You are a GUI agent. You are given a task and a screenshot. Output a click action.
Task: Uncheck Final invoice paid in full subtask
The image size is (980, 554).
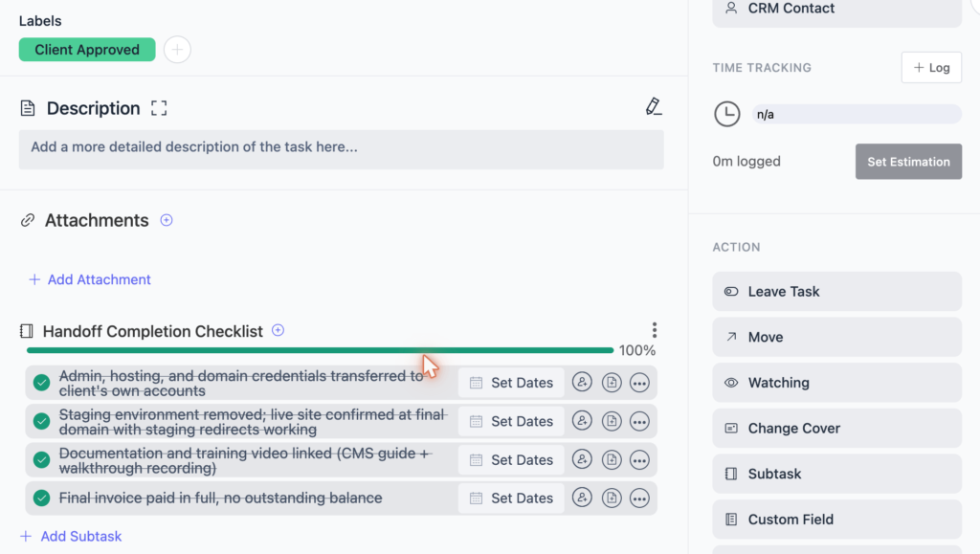pyautogui.click(x=42, y=498)
